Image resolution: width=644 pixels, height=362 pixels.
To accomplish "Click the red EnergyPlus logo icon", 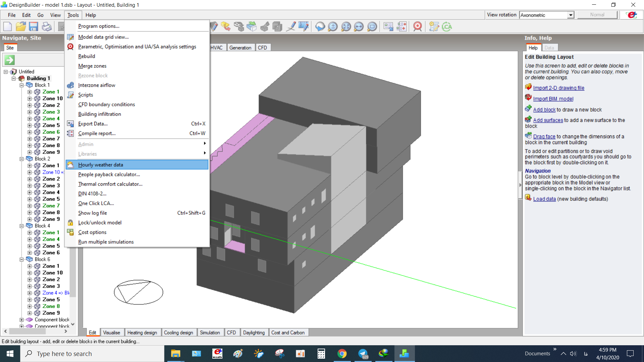I will point(632,15).
